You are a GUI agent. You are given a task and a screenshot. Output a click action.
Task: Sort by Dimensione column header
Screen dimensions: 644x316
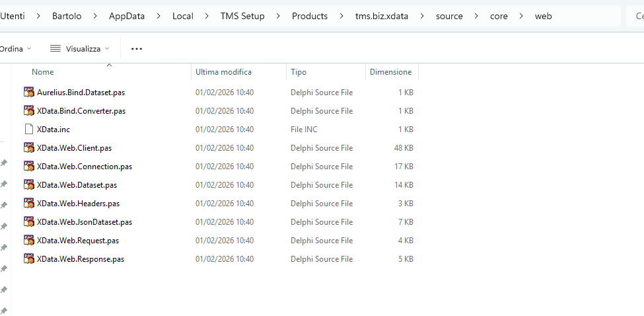click(390, 72)
